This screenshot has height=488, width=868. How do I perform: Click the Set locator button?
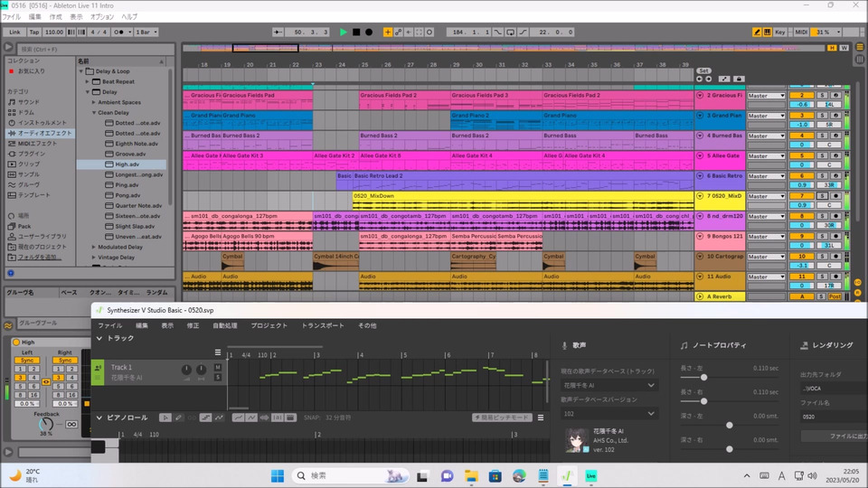[704, 70]
